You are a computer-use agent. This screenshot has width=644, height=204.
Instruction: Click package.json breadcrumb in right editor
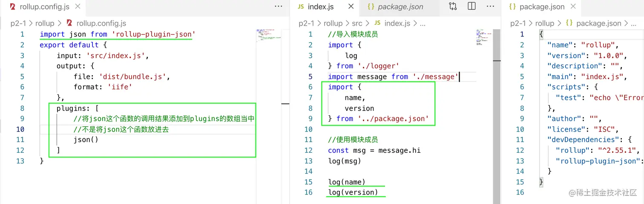click(598, 23)
